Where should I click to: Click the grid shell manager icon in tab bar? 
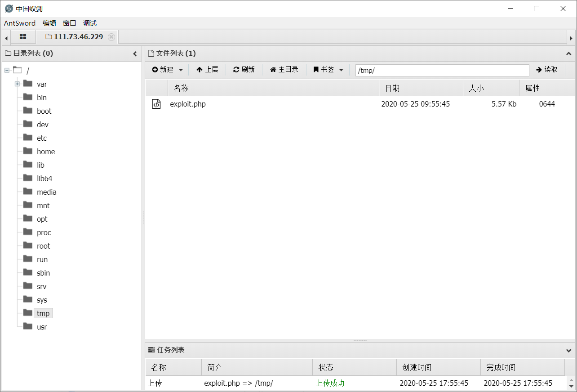22,37
